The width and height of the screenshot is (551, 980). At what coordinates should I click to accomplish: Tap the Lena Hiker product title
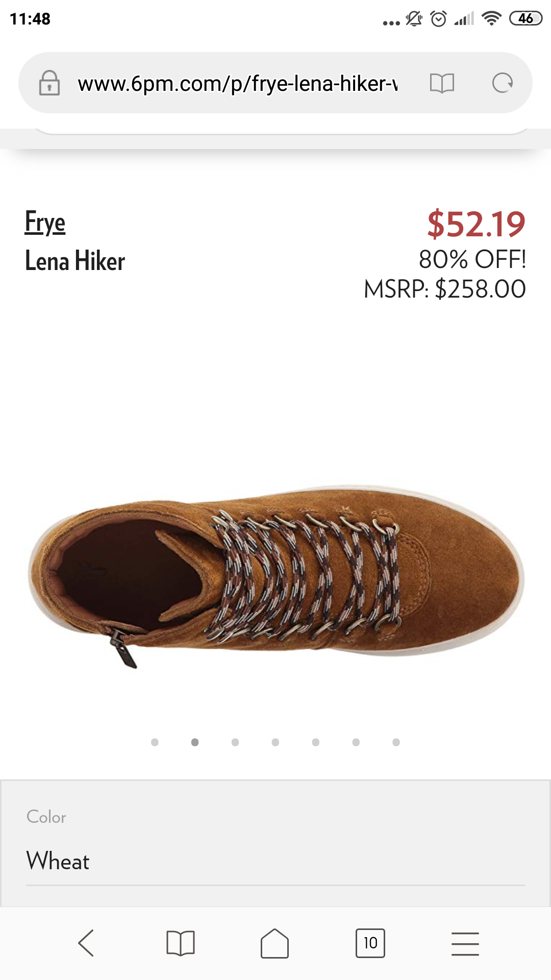(75, 261)
